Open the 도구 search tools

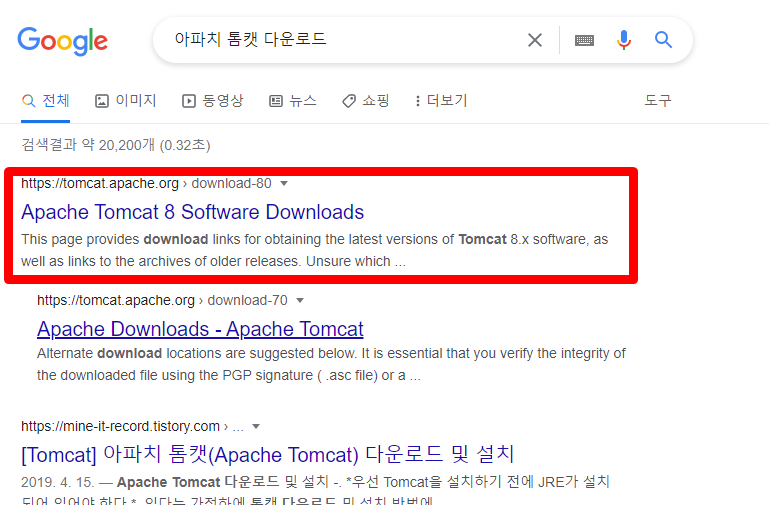pos(658,101)
